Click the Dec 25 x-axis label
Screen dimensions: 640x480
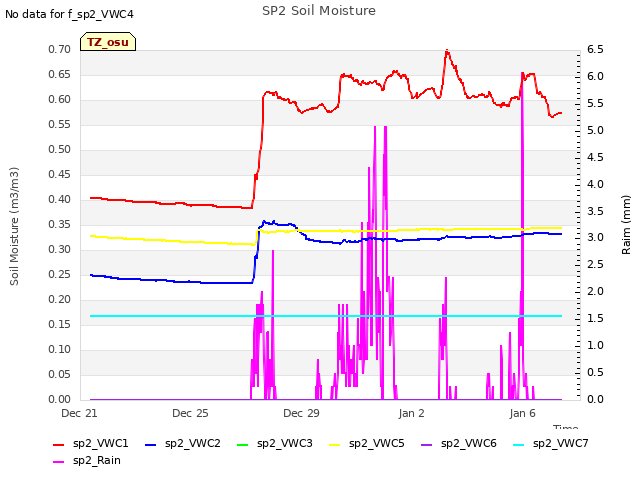190,413
